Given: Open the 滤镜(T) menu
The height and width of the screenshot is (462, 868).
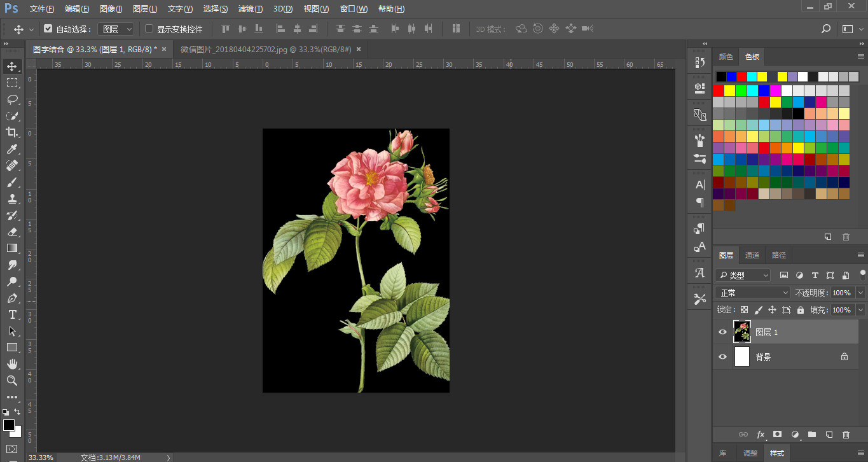Looking at the screenshot, I should 251,9.
